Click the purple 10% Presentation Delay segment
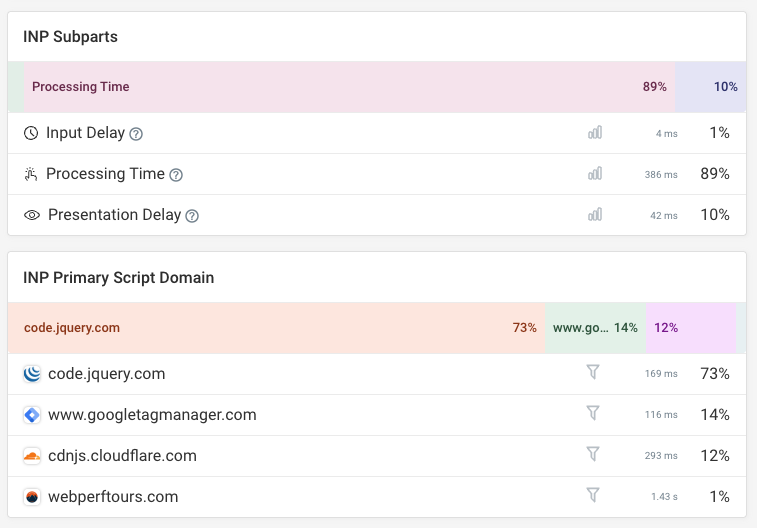 pyautogui.click(x=710, y=87)
